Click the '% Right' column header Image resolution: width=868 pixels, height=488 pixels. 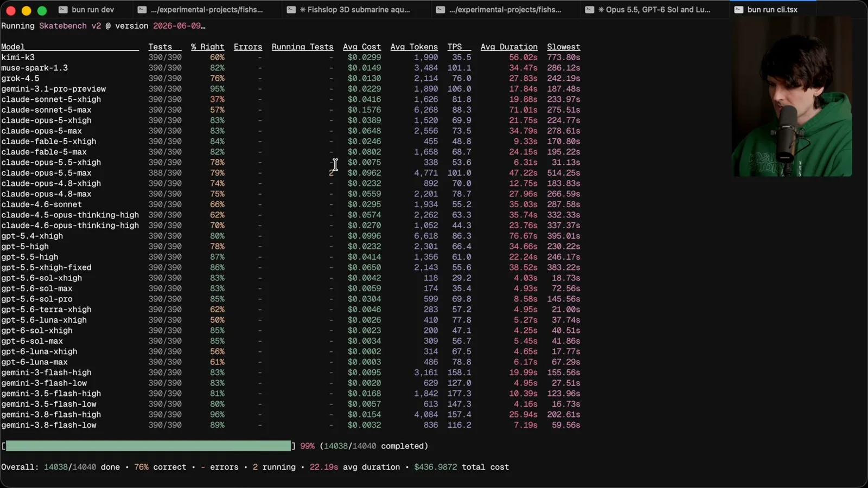click(x=207, y=47)
